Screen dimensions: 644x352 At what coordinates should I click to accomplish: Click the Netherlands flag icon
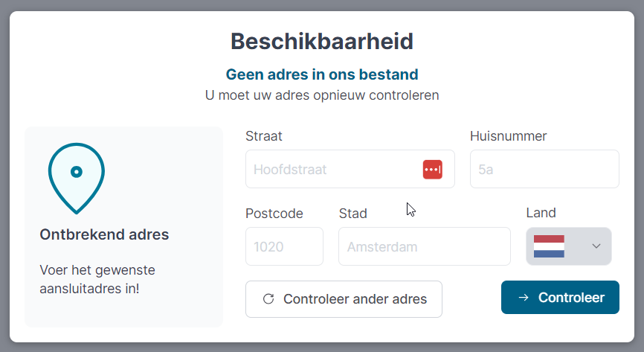(x=549, y=246)
